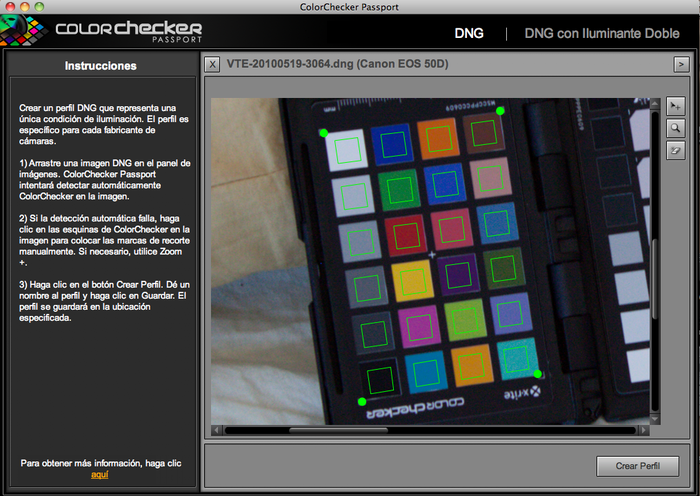Click the magenta patch on the chart
This screenshot has width=700, height=496.
click(419, 328)
